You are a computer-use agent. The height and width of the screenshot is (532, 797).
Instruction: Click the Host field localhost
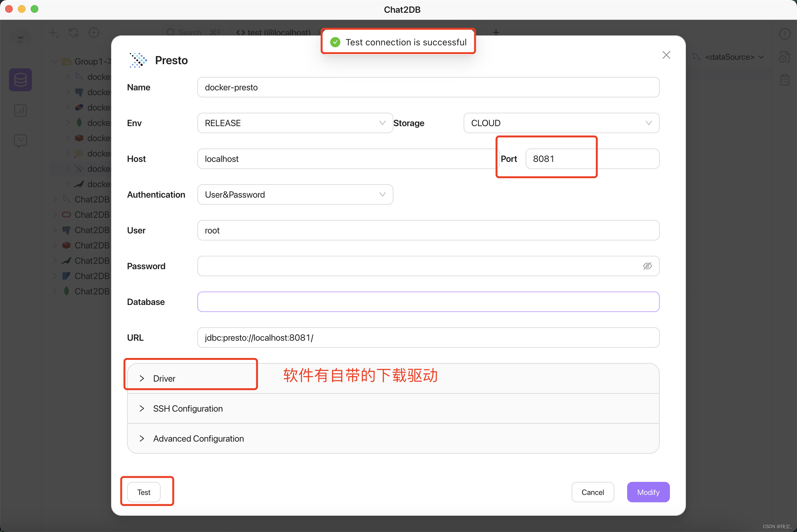pyautogui.click(x=348, y=158)
